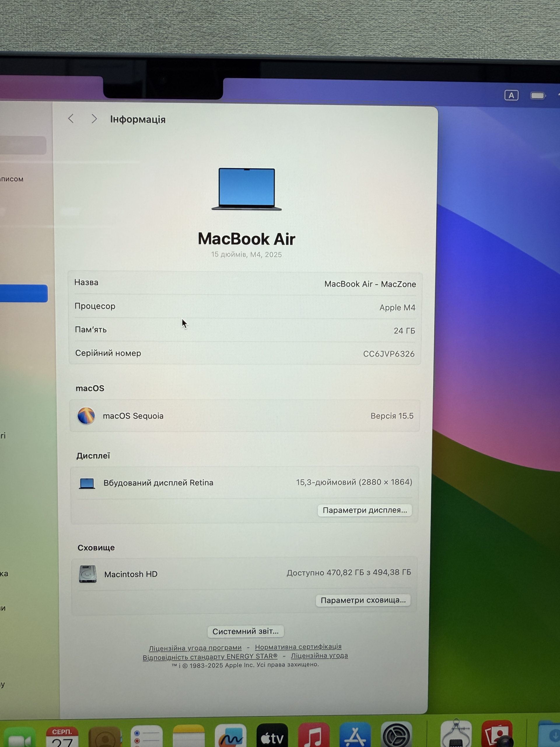This screenshot has height=747, width=560.
Task: Click the serial number CC6JVP6326
Action: tap(388, 354)
